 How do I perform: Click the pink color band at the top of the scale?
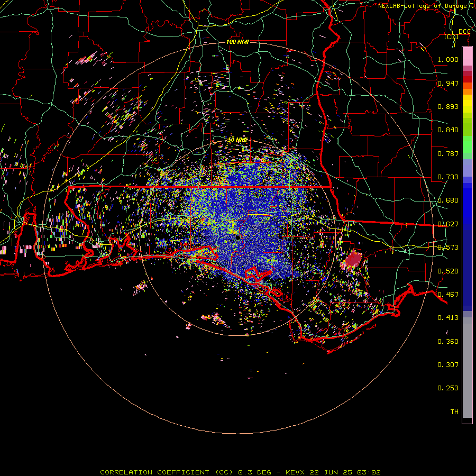467,57
